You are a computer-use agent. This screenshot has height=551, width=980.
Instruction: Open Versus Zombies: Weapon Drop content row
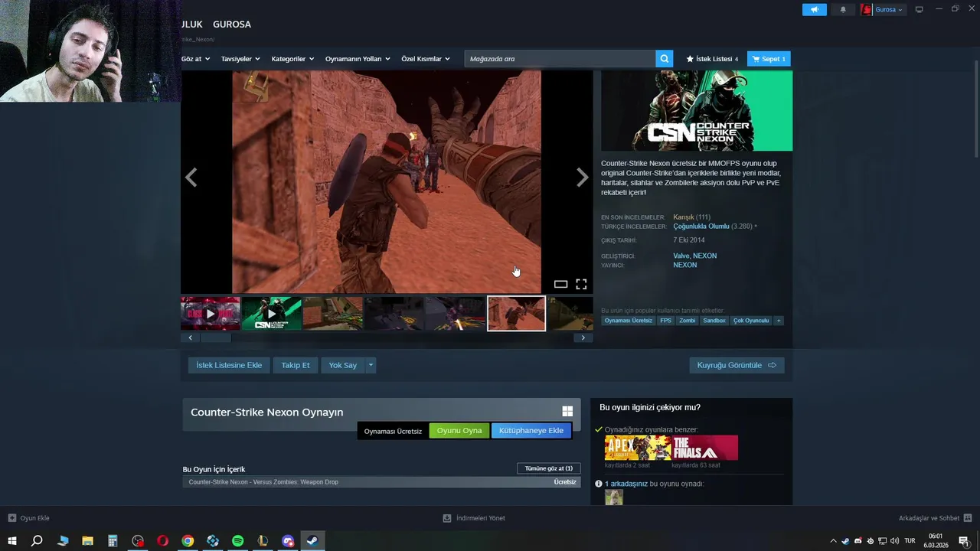381,482
